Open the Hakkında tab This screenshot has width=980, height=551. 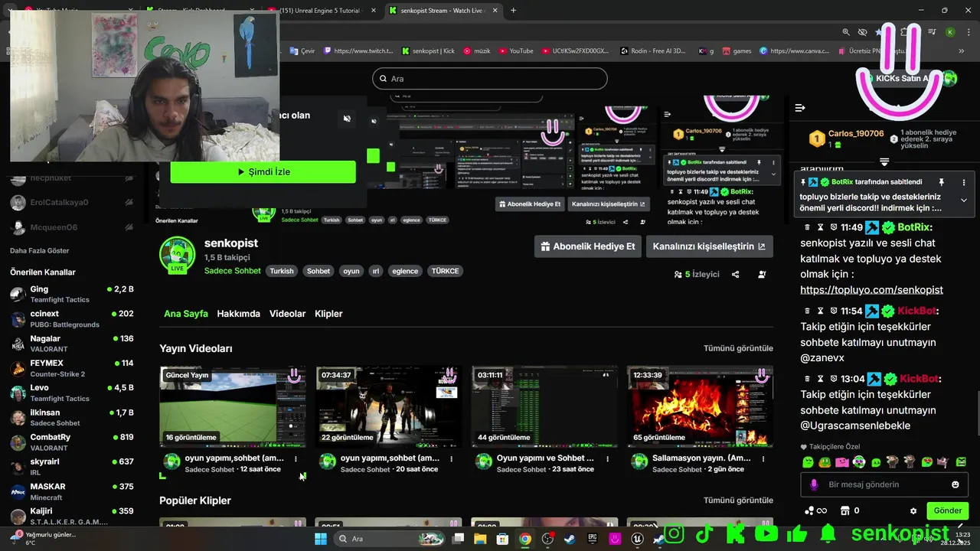[238, 314]
